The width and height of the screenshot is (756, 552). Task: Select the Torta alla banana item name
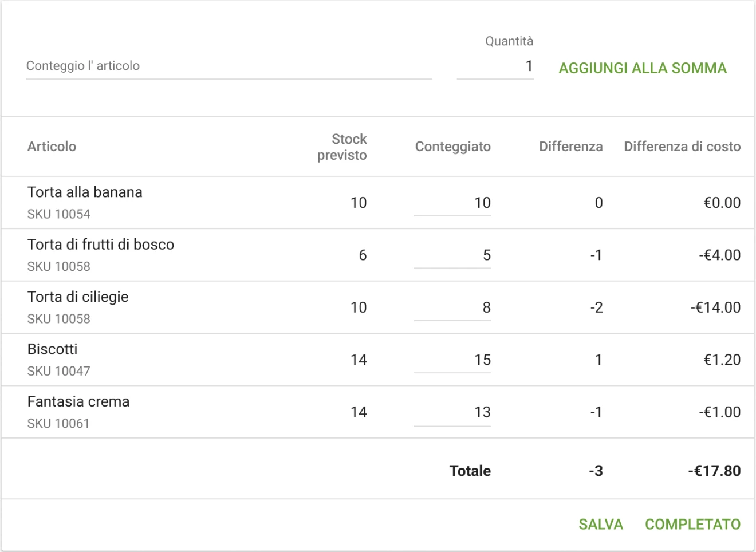point(85,192)
